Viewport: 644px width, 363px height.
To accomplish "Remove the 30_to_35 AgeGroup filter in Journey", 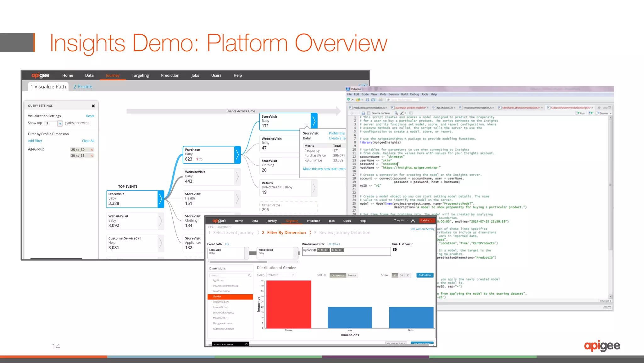I will point(92,156).
